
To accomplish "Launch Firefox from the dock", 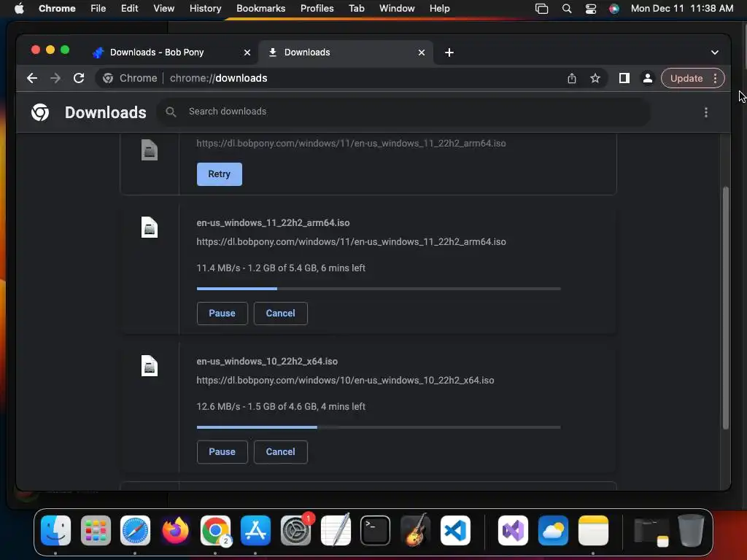I will click(175, 531).
